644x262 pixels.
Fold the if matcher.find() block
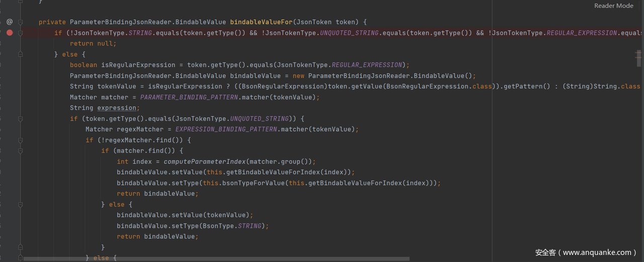tap(21, 151)
